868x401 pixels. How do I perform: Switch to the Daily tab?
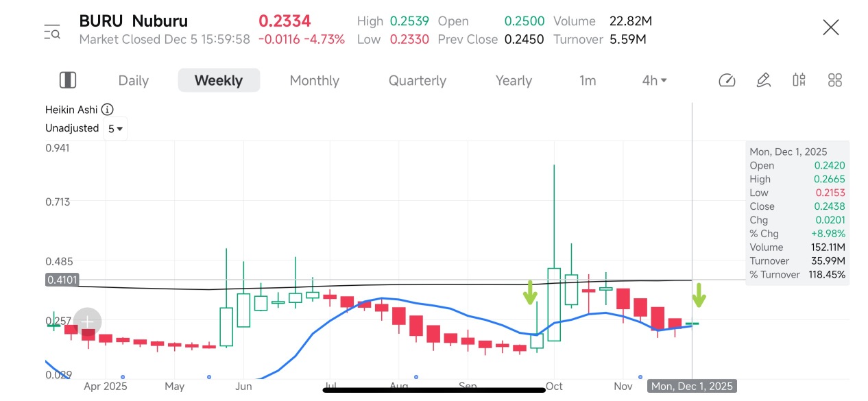point(133,80)
